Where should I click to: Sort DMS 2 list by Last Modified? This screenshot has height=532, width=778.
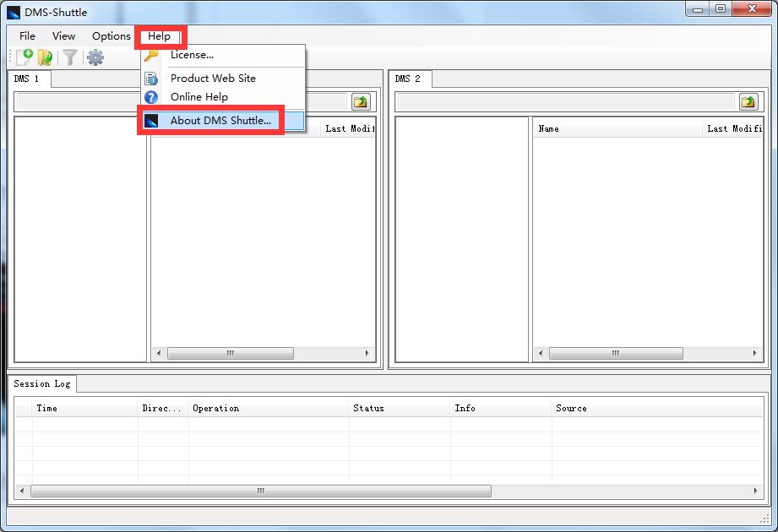pyautogui.click(x=733, y=129)
